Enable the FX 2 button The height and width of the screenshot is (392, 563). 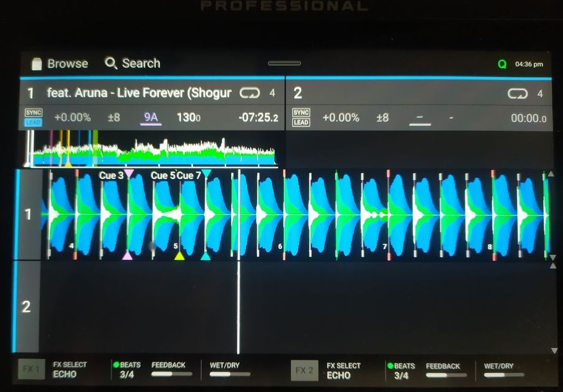pyautogui.click(x=304, y=370)
